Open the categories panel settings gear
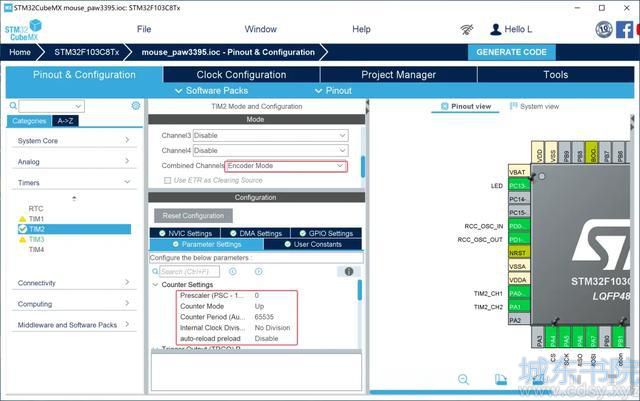Viewport: 640px width, 401px height. (136, 106)
